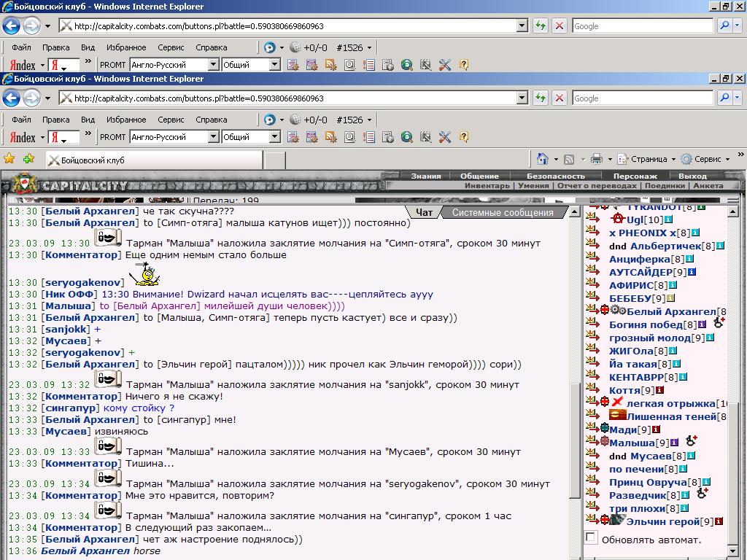Enable the Обновлять автомат. checkbox
This screenshot has width=747, height=560.
click(x=591, y=537)
